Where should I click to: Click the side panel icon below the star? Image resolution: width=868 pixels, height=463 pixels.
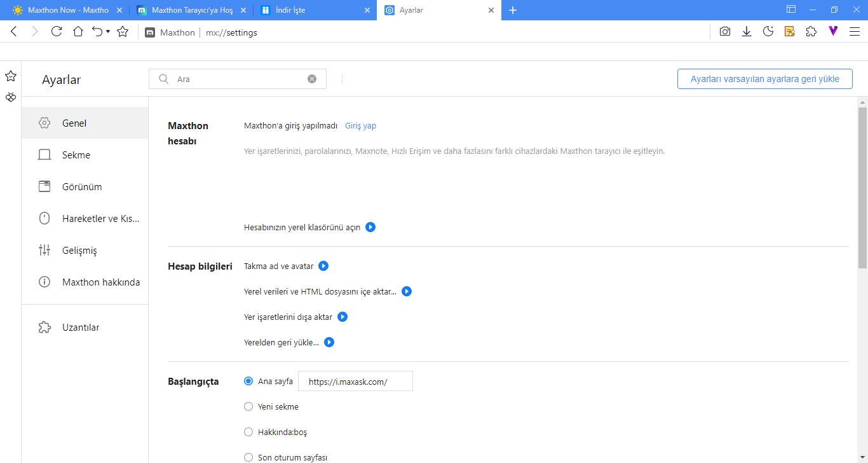coord(11,97)
